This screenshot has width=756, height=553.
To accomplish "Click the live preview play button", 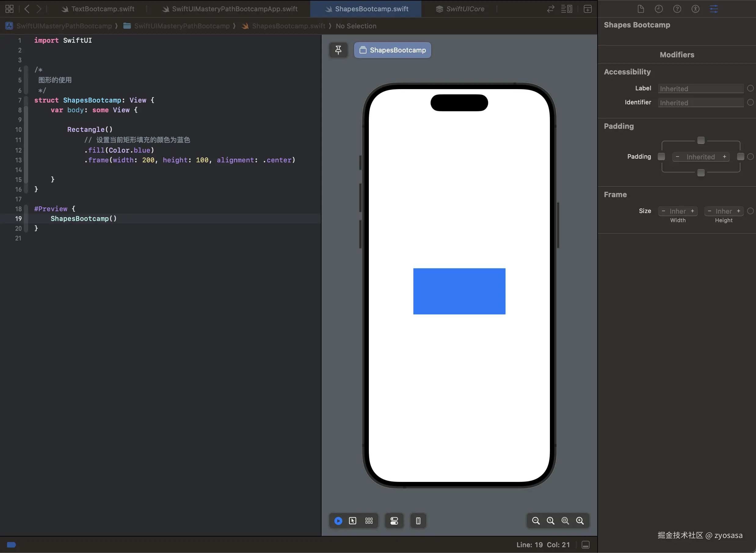I will coord(338,521).
